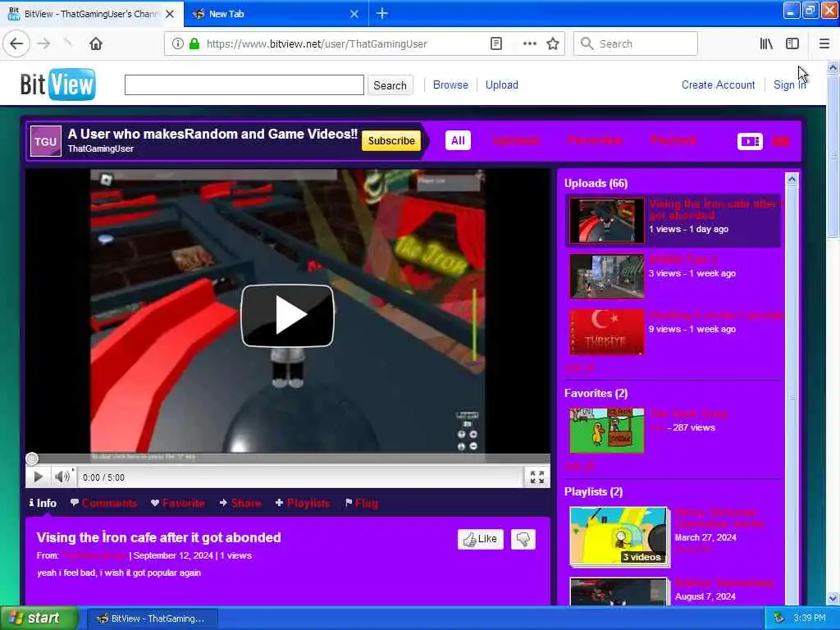Open the 3 views upload thumbnail
The height and width of the screenshot is (630, 840).
pyautogui.click(x=606, y=276)
